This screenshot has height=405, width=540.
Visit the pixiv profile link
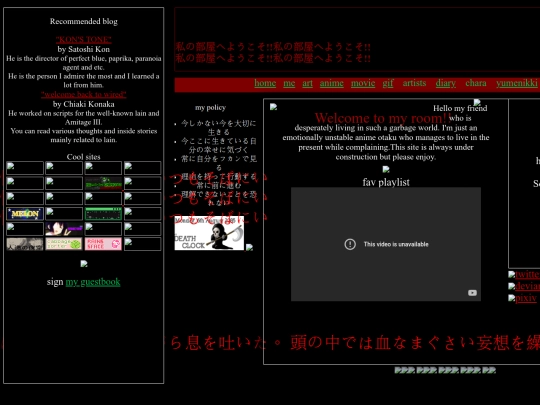pos(526,298)
